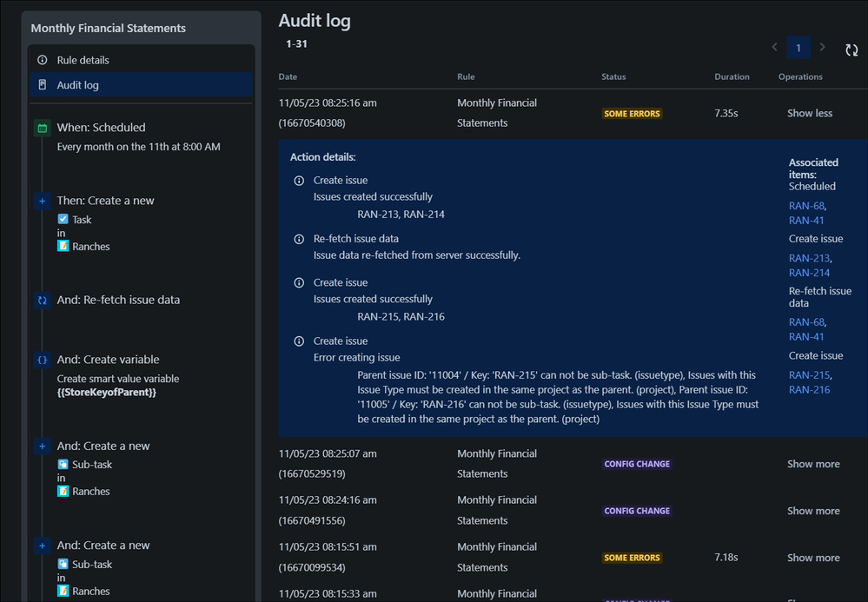
Task: Open RAN-213 associated item link
Action: (x=809, y=258)
